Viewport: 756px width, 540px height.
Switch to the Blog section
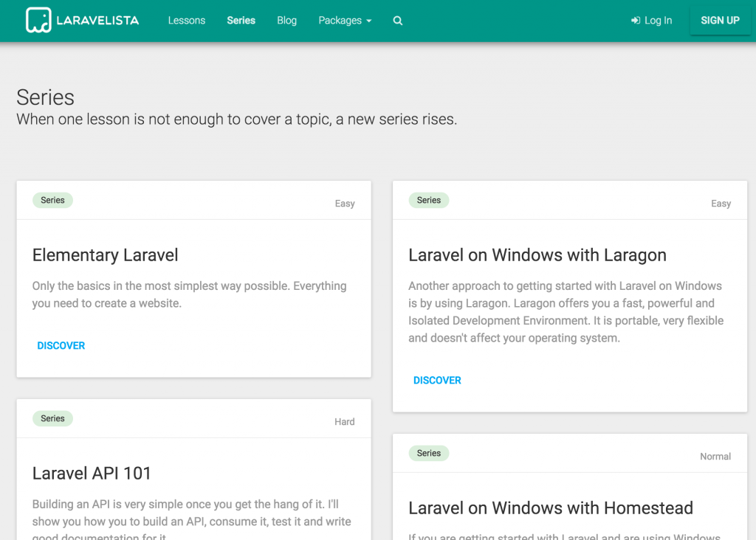pos(286,20)
